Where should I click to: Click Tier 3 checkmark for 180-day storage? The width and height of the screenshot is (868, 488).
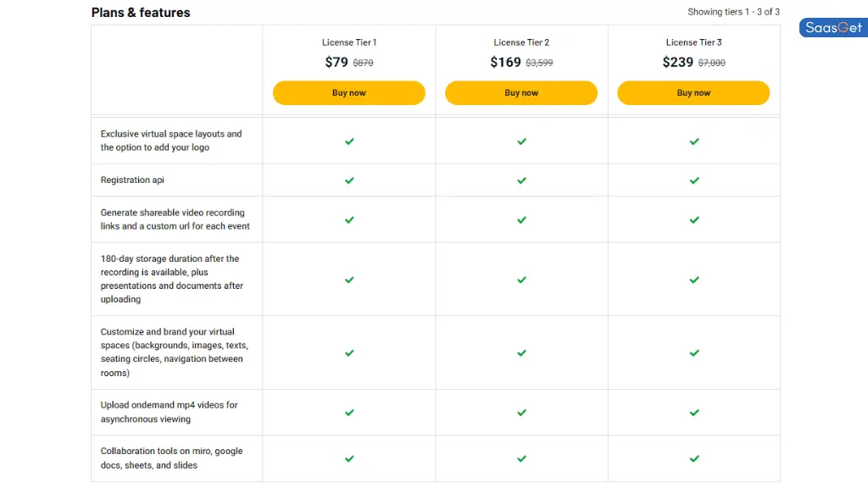pyautogui.click(x=694, y=280)
